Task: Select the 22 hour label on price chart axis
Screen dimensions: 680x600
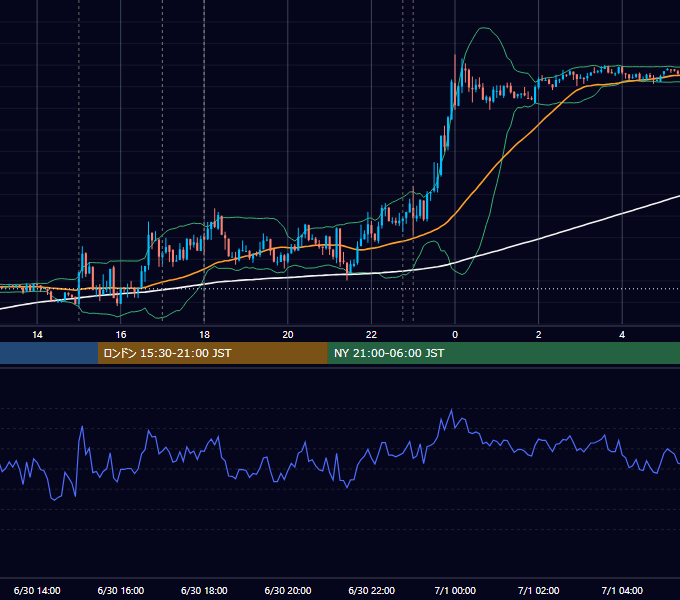Action: point(371,335)
